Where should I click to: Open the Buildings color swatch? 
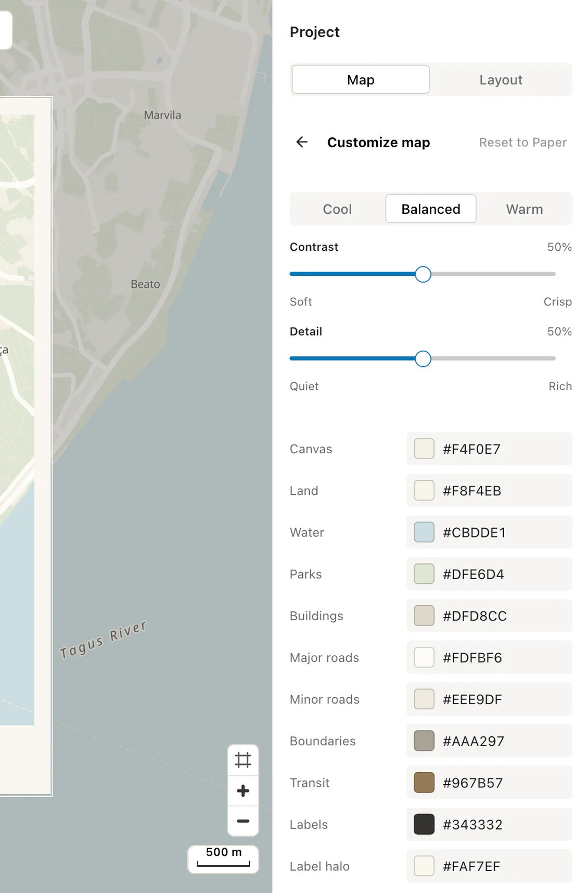click(424, 616)
